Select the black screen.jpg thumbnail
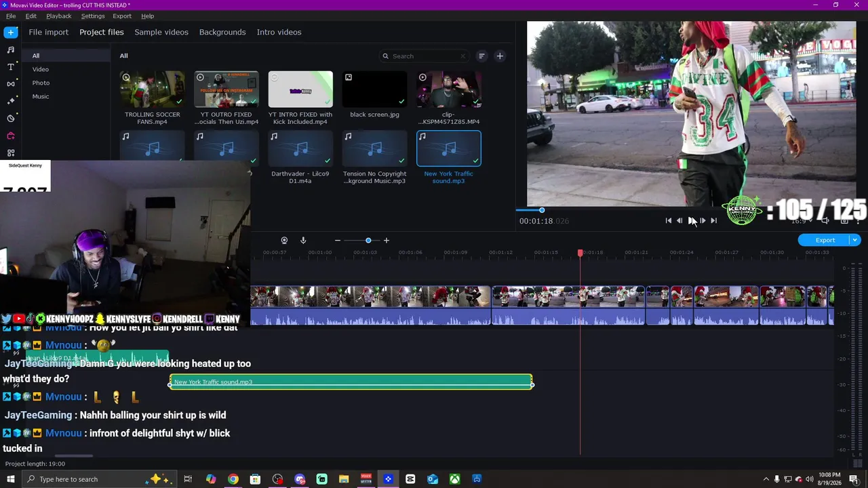This screenshot has width=868, height=488. point(374,89)
